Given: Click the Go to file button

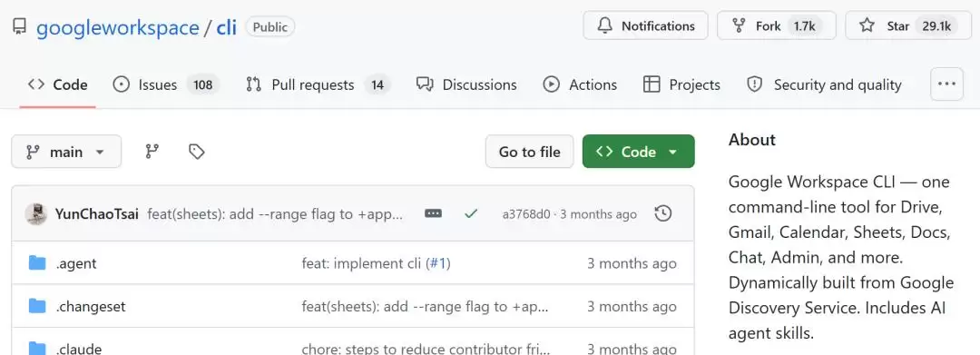Looking at the screenshot, I should click(529, 152).
